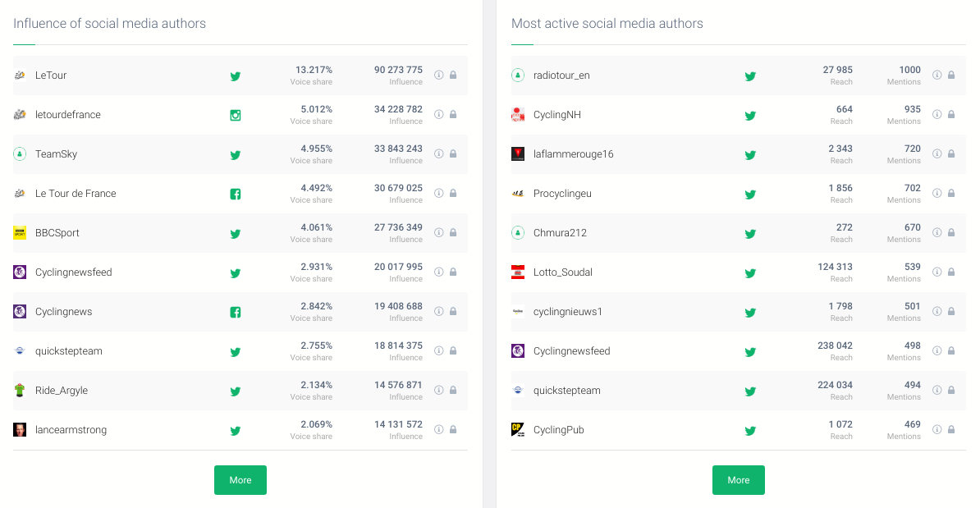
Task: Open the Ride_Argyle author name
Action: point(61,391)
